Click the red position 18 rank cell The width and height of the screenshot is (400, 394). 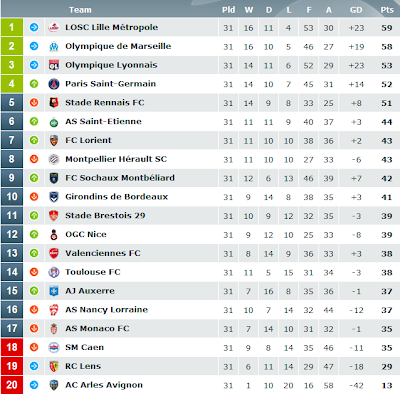12,347
